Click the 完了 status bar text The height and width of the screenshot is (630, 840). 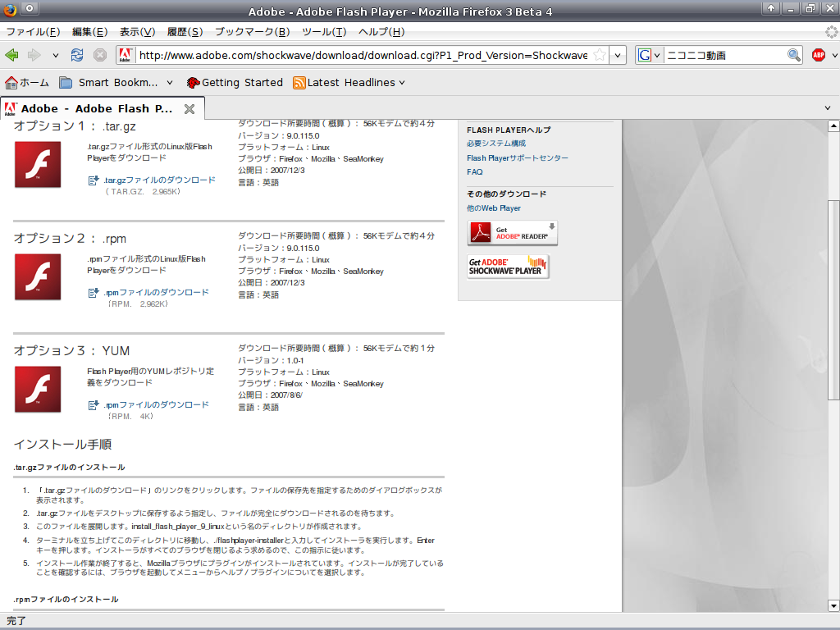pyautogui.click(x=16, y=621)
